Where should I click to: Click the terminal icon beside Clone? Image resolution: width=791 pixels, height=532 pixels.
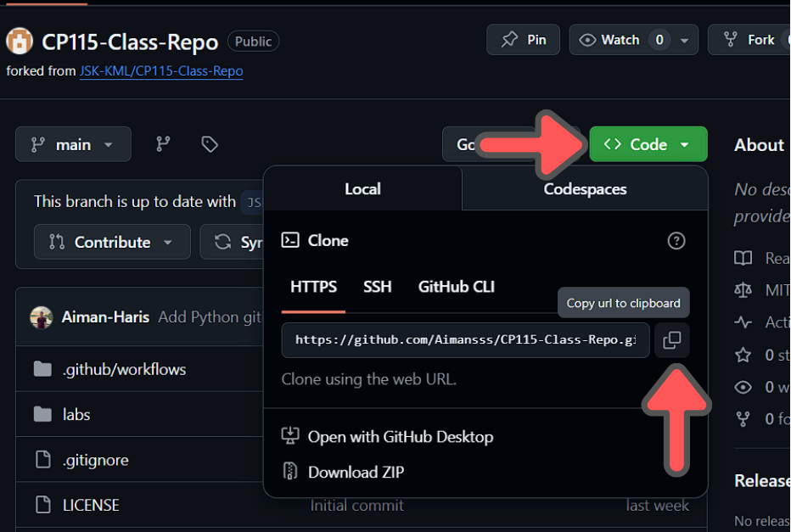(290, 240)
